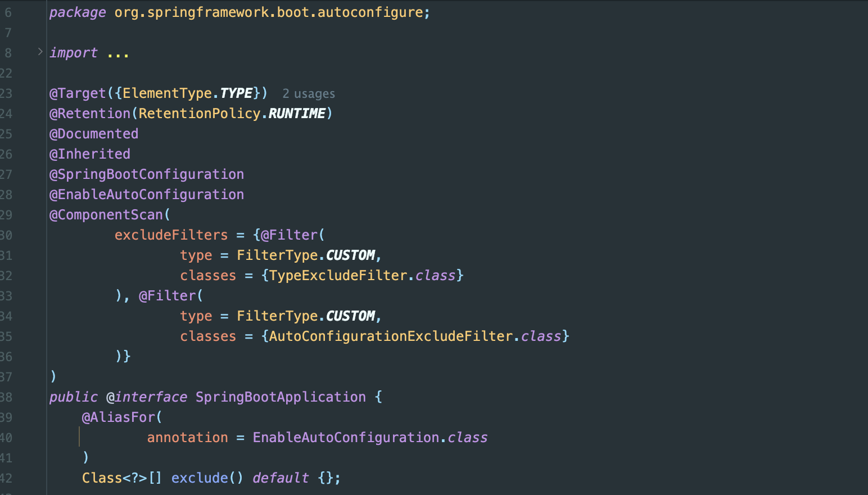Click the package name org.springframework.boot.autoconfigure
Screen dimensions: 868x495
pyautogui.click(x=269, y=12)
